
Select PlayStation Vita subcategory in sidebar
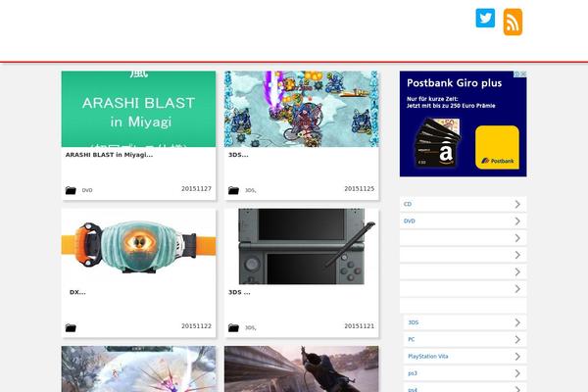pyautogui.click(x=465, y=357)
